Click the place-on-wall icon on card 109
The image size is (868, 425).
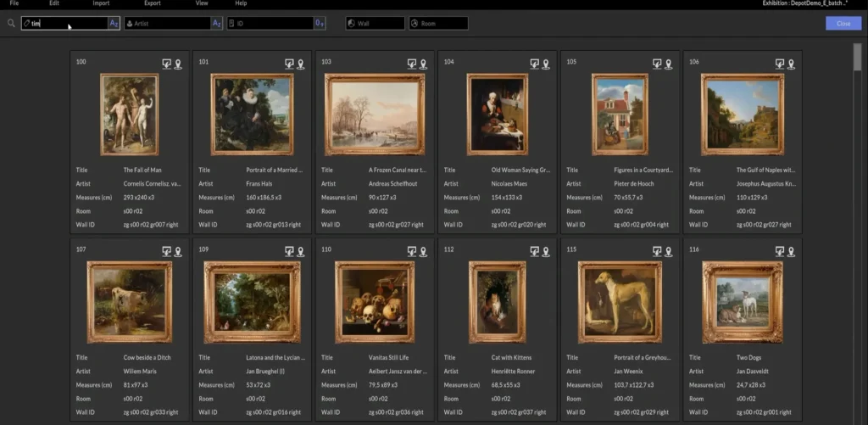[x=289, y=252]
